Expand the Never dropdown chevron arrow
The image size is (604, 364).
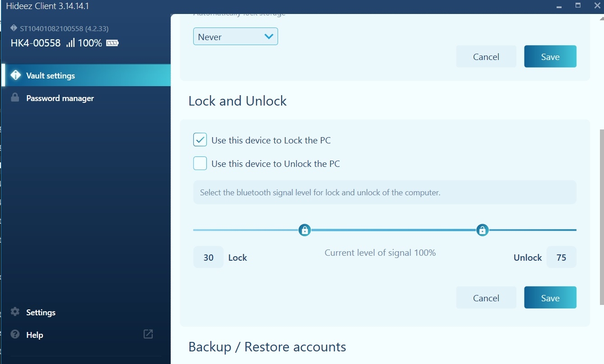269,37
